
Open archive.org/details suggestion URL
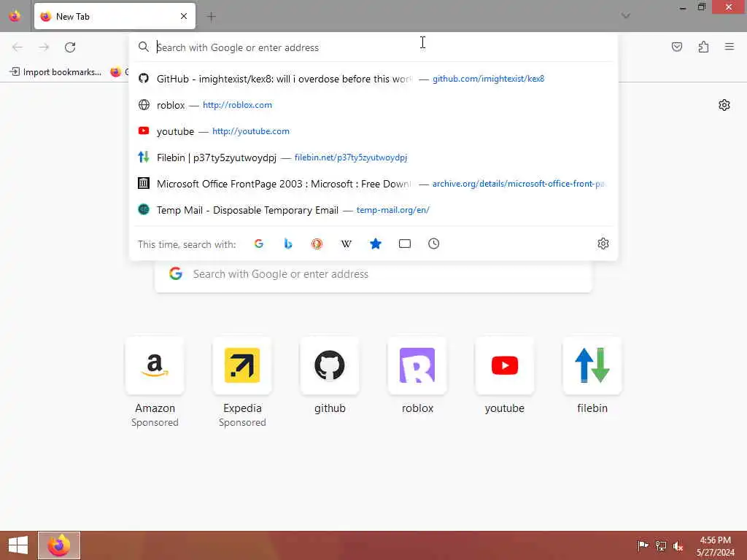coord(519,183)
